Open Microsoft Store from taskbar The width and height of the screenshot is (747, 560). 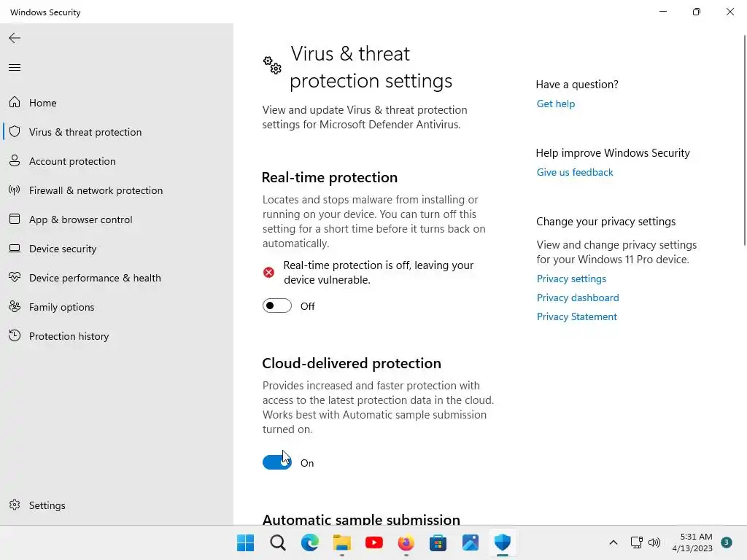(438, 542)
